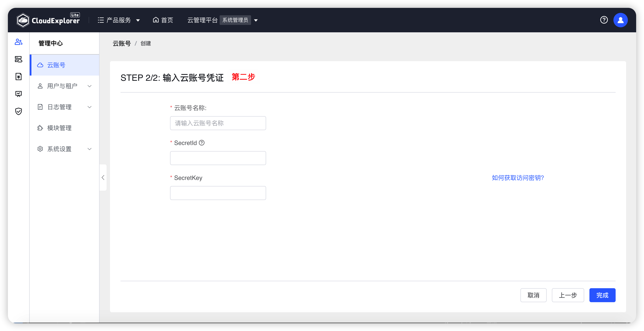Viewport: 644px width, 331px height.
Task: Click the SecretId help tooltip icon
Action: (x=202, y=143)
